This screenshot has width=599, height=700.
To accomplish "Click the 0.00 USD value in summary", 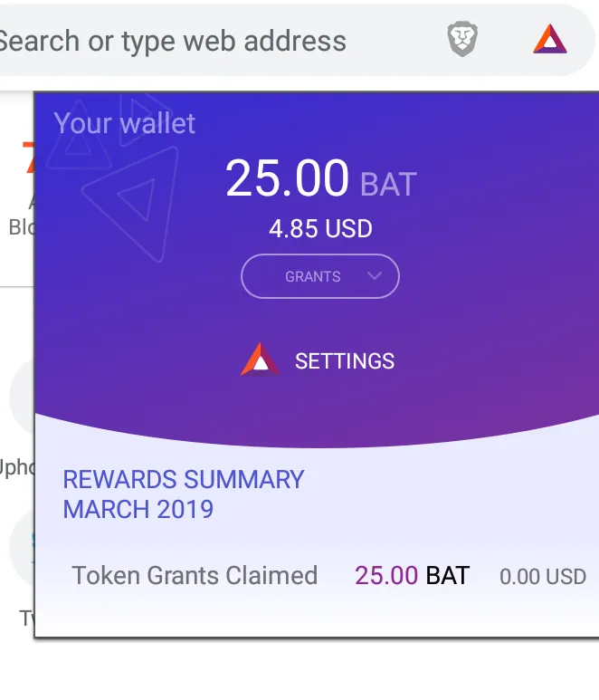I will 543,576.
